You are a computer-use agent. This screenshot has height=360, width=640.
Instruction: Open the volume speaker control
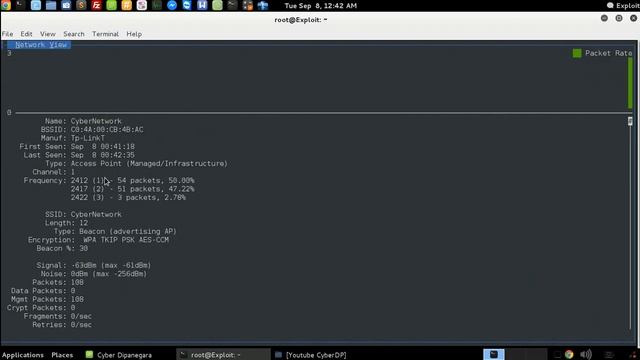pyautogui.click(x=586, y=354)
